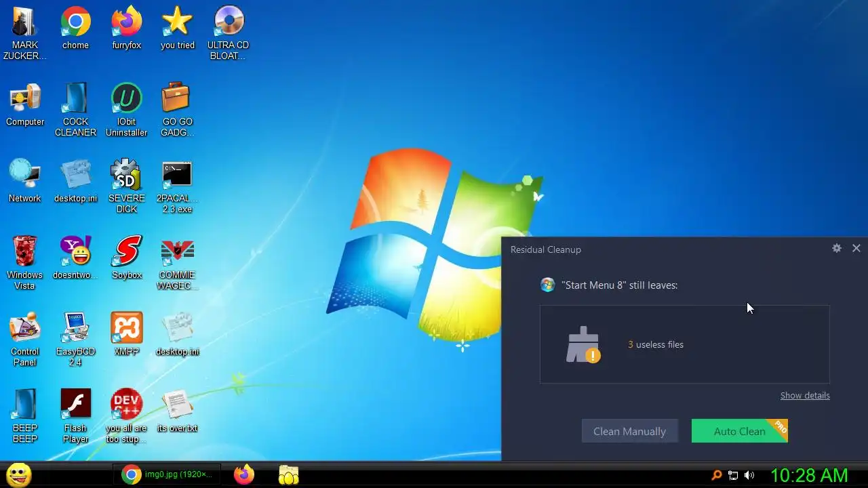
Task: Click the Start Menu 8 orb icon
Action: point(547,285)
